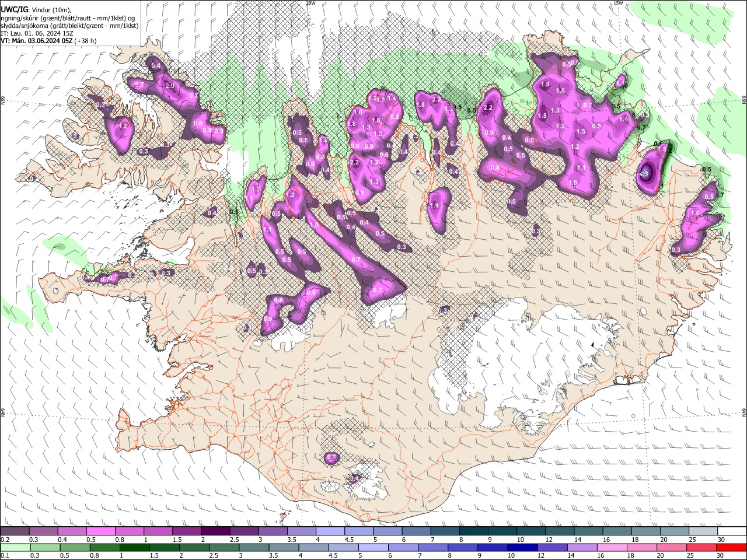The width and height of the screenshot is (747, 560).
Task: Click the pale green rain-scale swatch at 0.1
Action: tap(15, 547)
